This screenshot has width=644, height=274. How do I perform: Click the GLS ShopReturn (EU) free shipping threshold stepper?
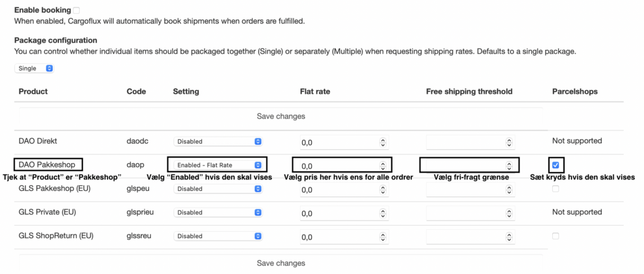509,237
